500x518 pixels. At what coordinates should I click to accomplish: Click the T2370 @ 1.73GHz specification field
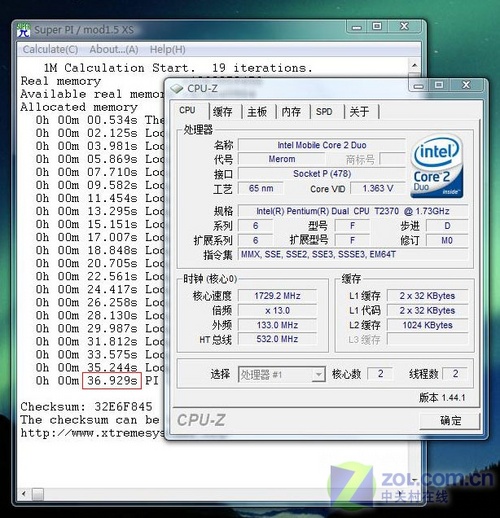click(353, 211)
